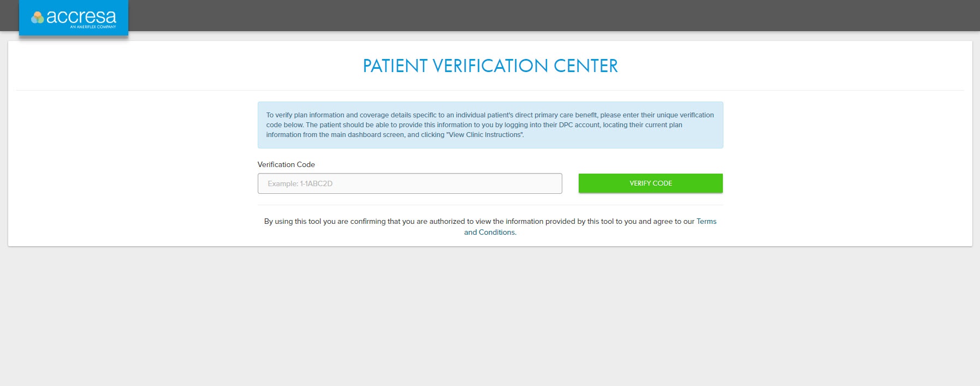
Task: Click the green VERIFY CODE button
Action: point(650,183)
